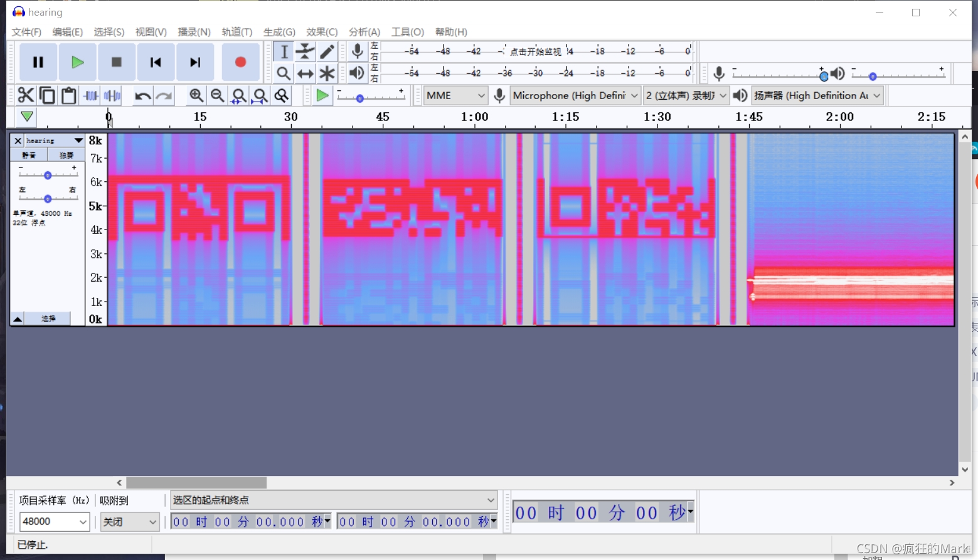Zoom out using the minus magnifier
The height and width of the screenshot is (560, 978).
[218, 95]
